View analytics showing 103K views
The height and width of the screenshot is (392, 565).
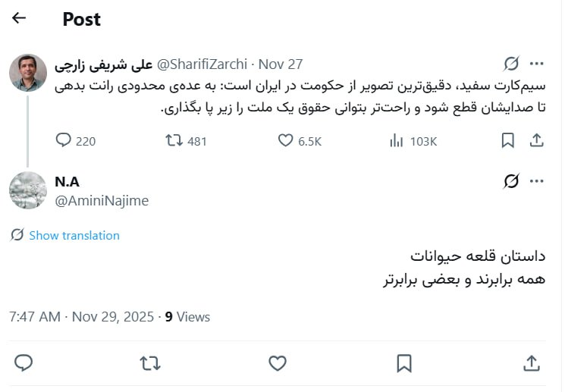396,140
